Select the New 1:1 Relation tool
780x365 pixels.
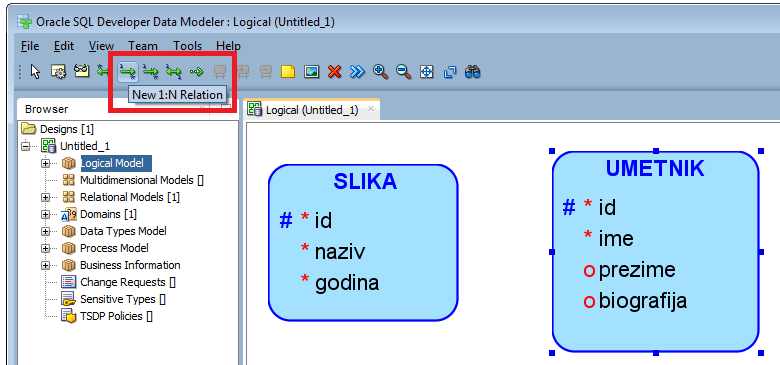[x=174, y=72]
